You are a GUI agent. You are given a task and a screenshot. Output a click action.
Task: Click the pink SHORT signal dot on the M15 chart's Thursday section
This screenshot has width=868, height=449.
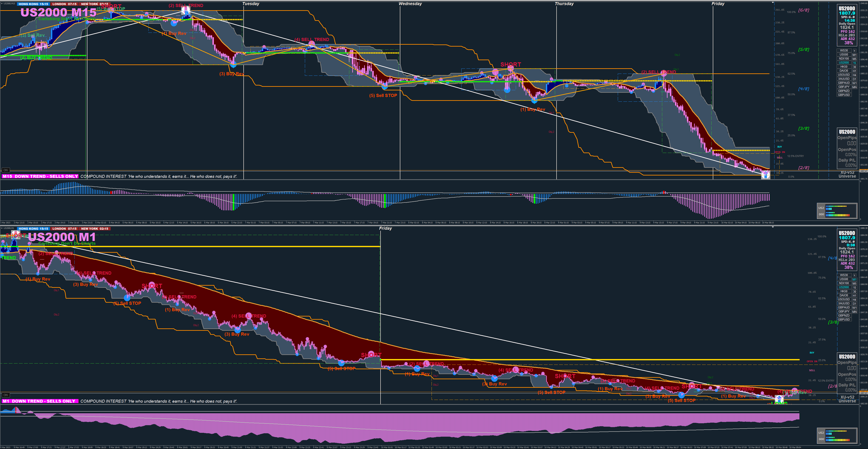pos(510,68)
